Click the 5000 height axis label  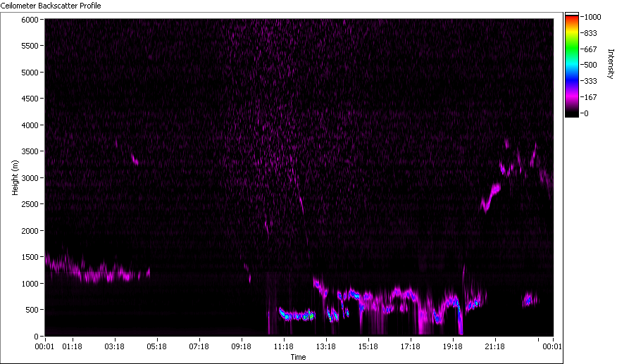tap(30, 73)
